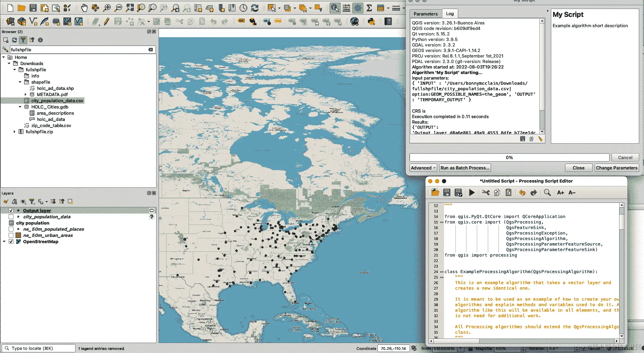Show statistical summary with sigma icon
Screen dimensions: 644x353
369,8
